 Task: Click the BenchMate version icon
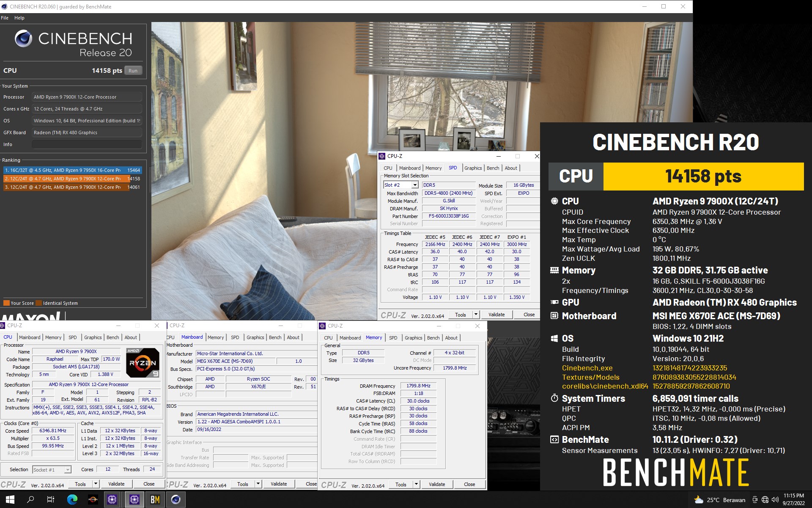[554, 439]
